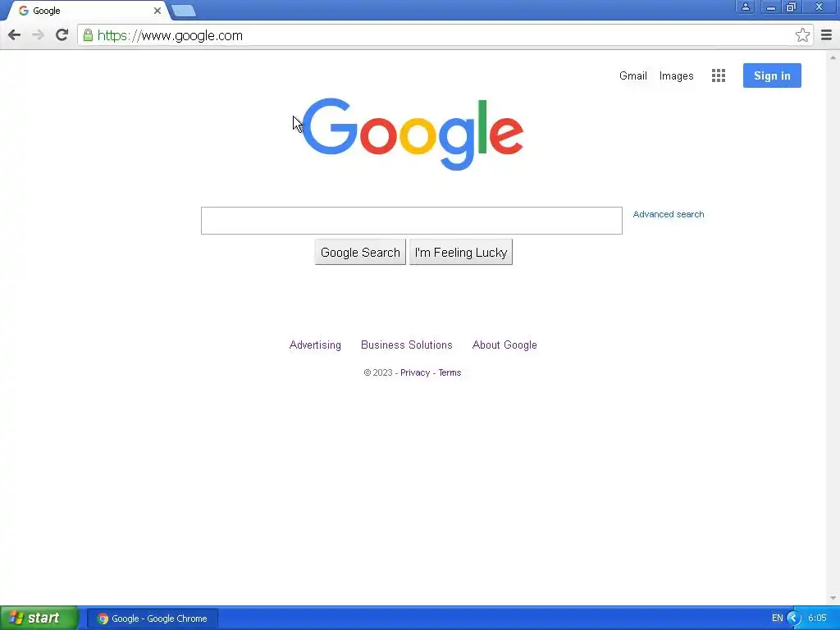This screenshot has width=840, height=630.
Task: Open the Windows start menu
Action: coord(39,618)
